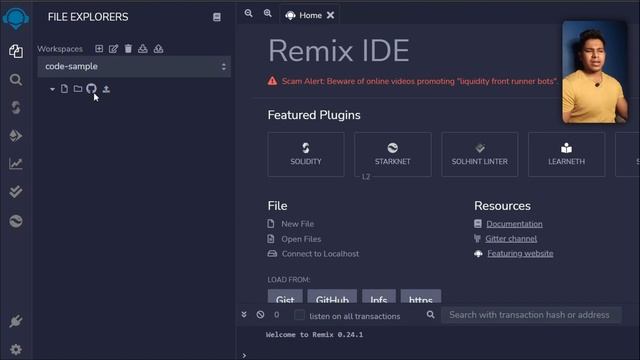The image size is (640, 360).
Task: Open the StarkNet featured plugin
Action: (x=393, y=154)
